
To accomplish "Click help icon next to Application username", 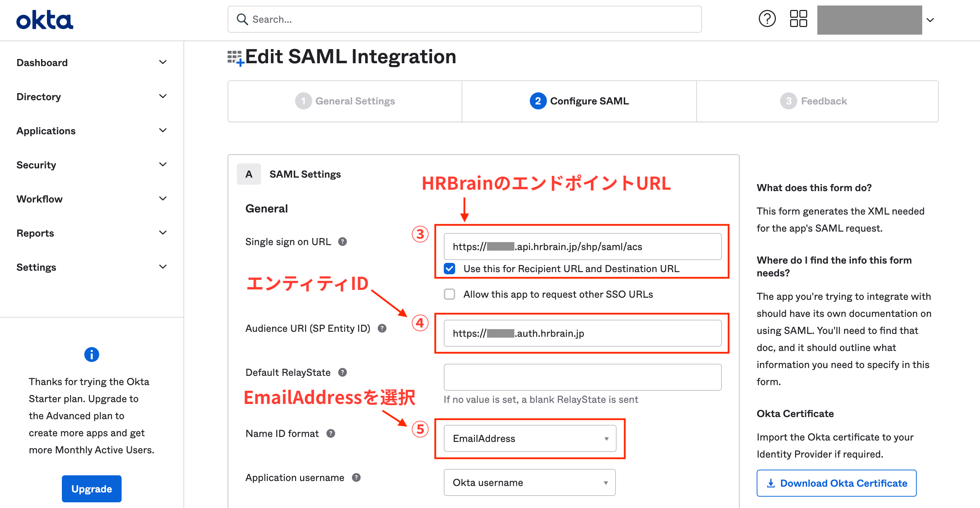I will (356, 477).
